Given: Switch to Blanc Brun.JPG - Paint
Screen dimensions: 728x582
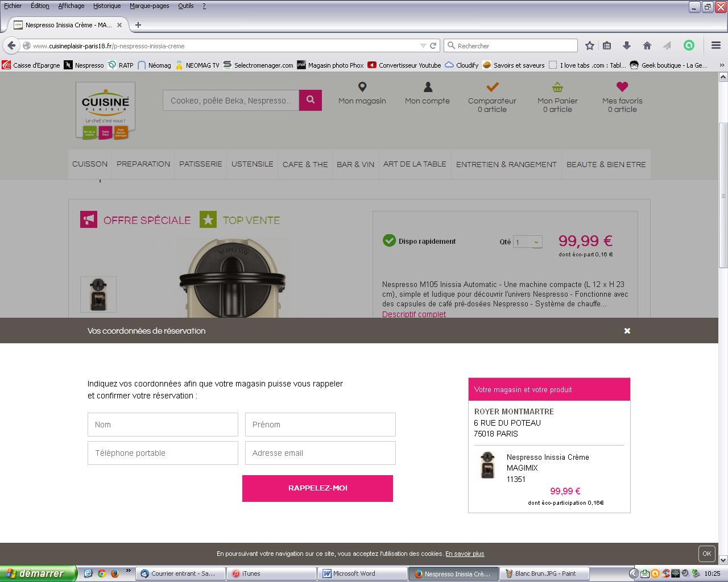Looking at the screenshot, I should 545,573.
